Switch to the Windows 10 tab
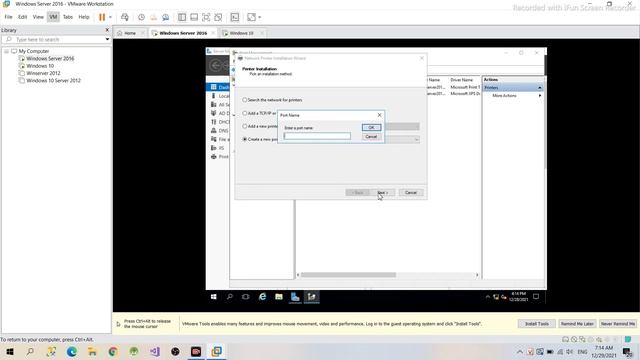Image resolution: width=640 pixels, height=360 pixels. (241, 33)
